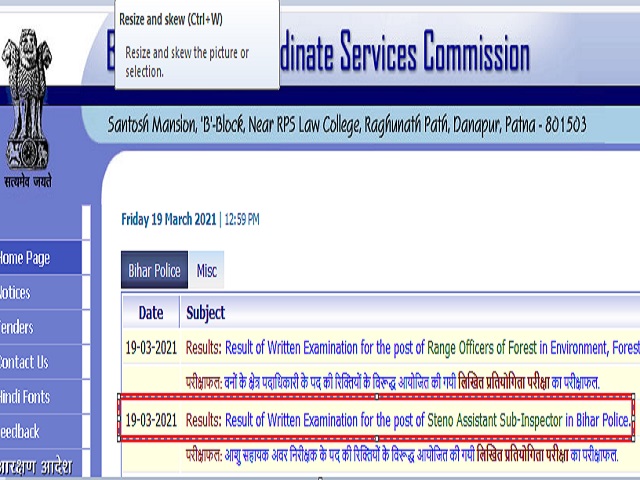Open Notices in the left sidebar
This screenshot has width=640, height=480.
[x=40, y=293]
